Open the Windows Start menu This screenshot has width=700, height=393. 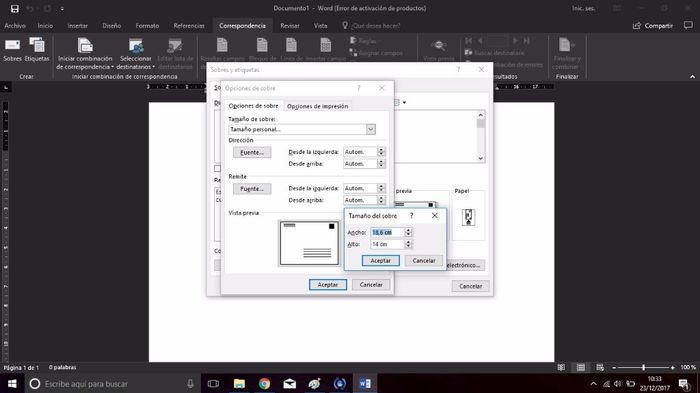(x=12, y=384)
